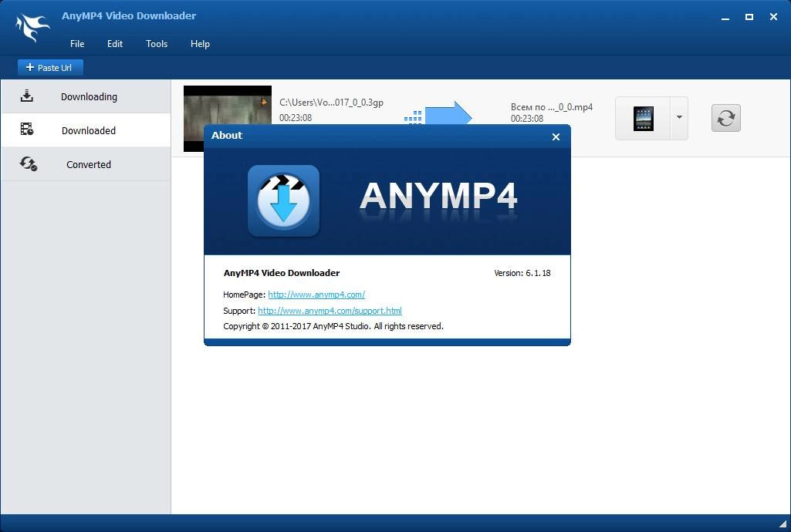The image size is (791, 532).
Task: Select the iPad output profile icon
Action: click(x=643, y=119)
